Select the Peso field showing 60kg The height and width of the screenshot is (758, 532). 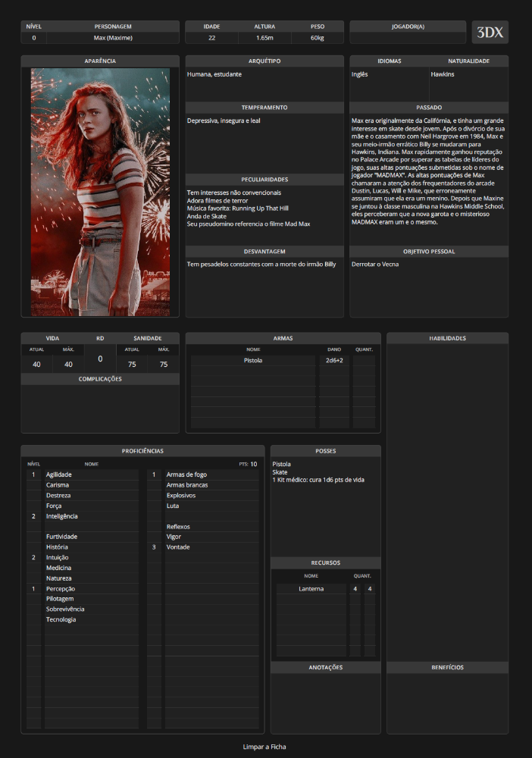tap(318, 38)
